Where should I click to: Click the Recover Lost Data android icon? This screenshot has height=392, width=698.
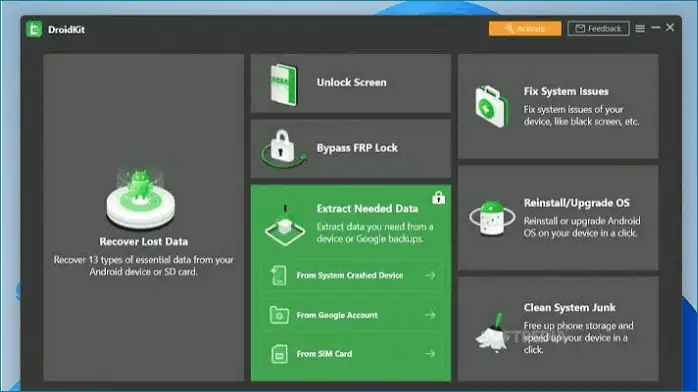pyautogui.click(x=141, y=198)
